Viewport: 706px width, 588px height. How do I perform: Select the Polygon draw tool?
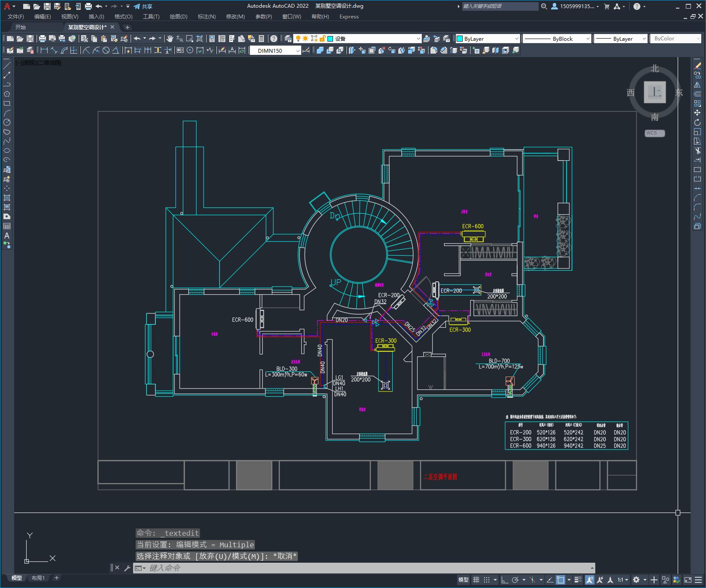point(7,94)
